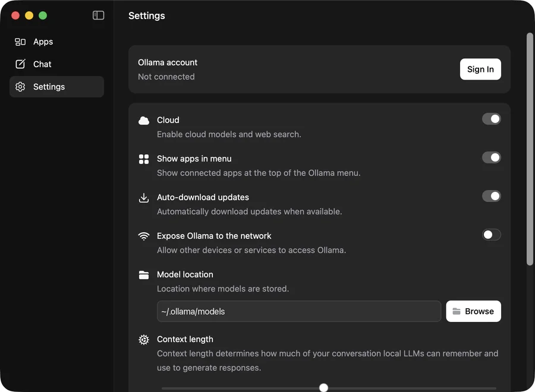
Task: Click the Sign In button
Action: tap(480, 69)
